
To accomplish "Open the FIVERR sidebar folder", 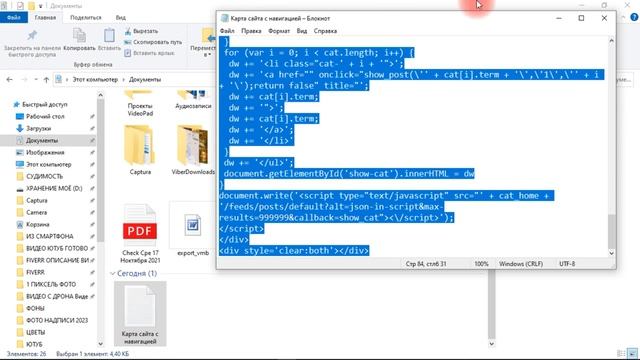I will 35,272.
